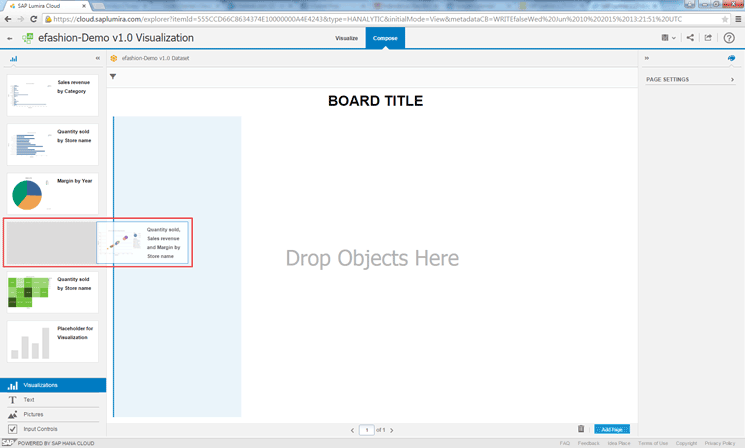Image resolution: width=745 pixels, height=448 pixels.
Task: Open the Terms of Use link
Action: click(653, 443)
